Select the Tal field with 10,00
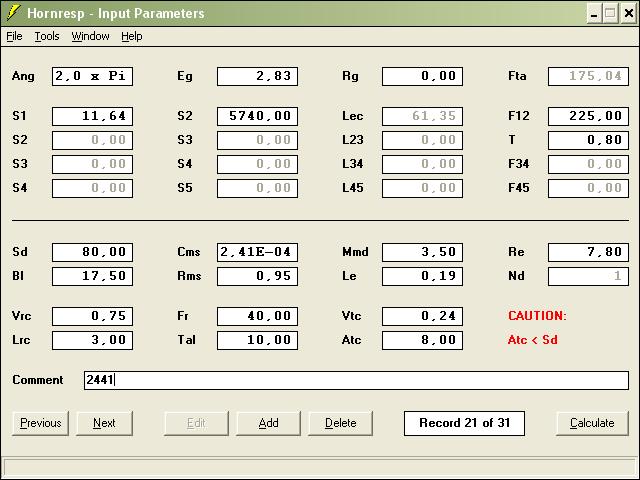640x480 pixels. coord(257,340)
